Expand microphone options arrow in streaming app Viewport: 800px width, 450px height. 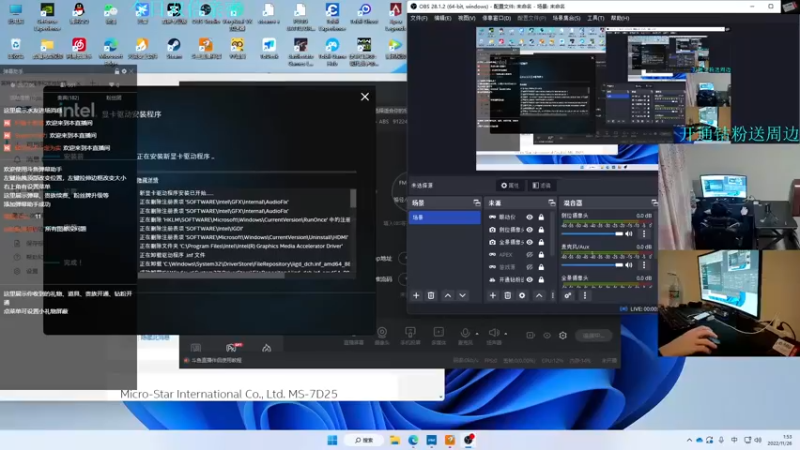(477, 334)
